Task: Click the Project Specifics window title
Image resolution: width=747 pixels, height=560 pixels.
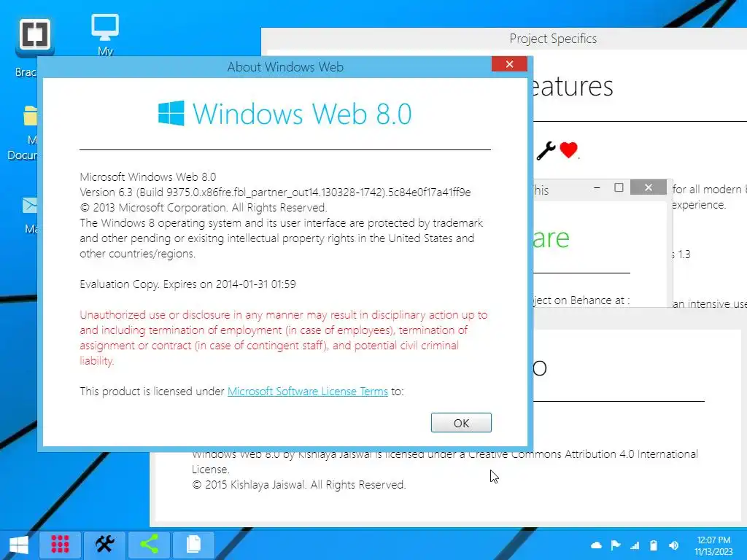Action: click(553, 39)
